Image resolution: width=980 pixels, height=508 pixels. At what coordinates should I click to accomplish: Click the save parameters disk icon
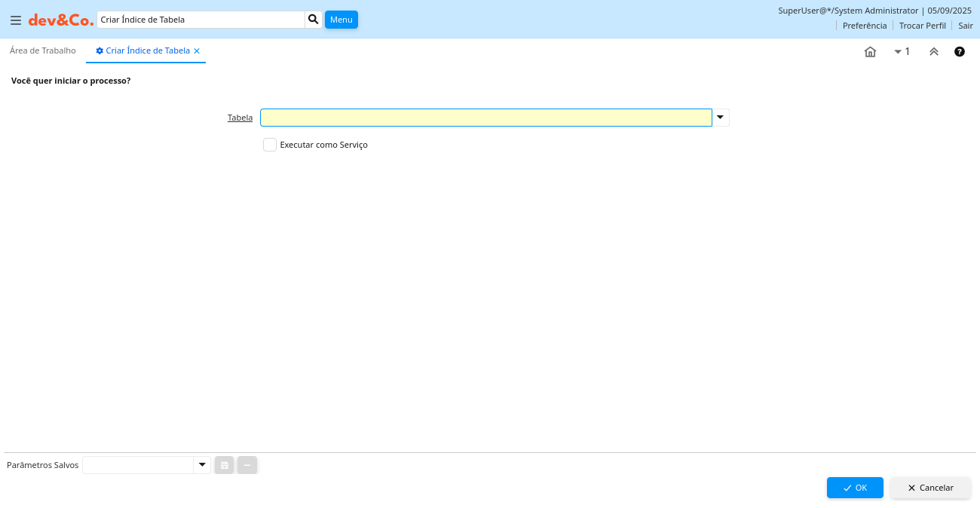tap(225, 465)
